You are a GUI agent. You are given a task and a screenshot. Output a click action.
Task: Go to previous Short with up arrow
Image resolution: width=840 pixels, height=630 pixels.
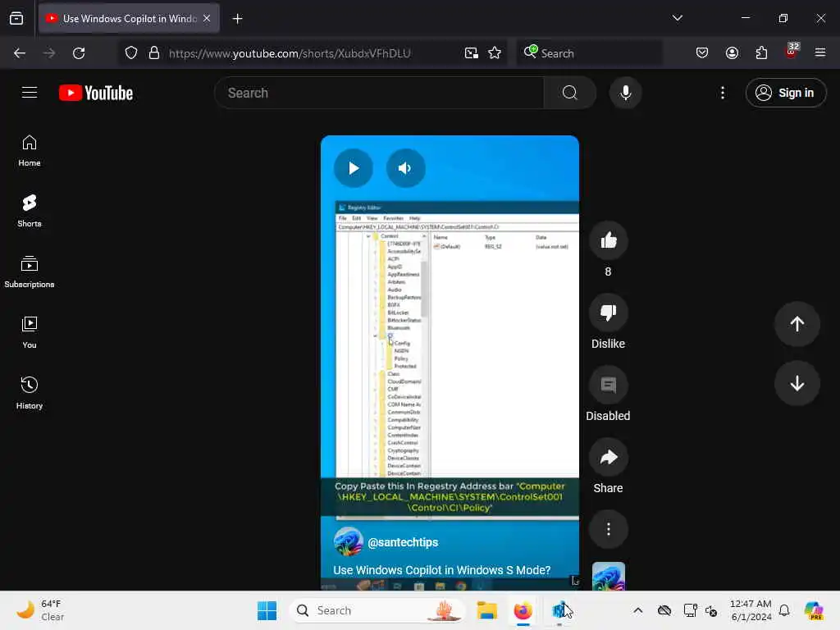coord(797,323)
